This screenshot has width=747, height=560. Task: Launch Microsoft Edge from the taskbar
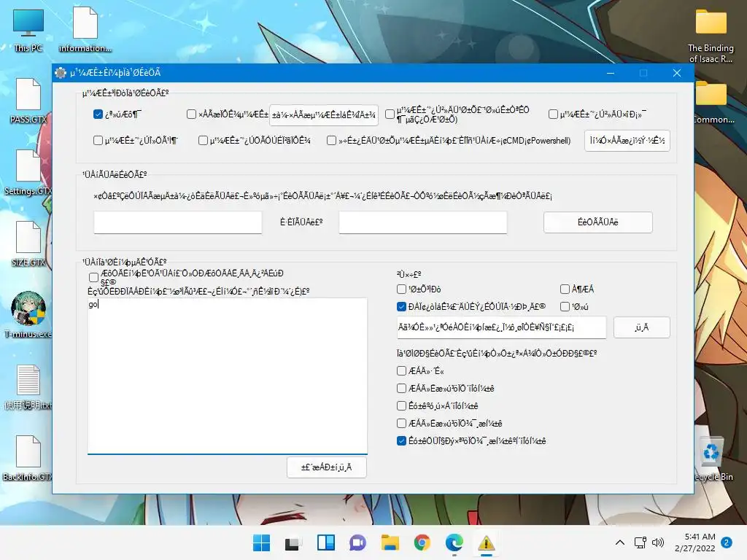[454, 542]
